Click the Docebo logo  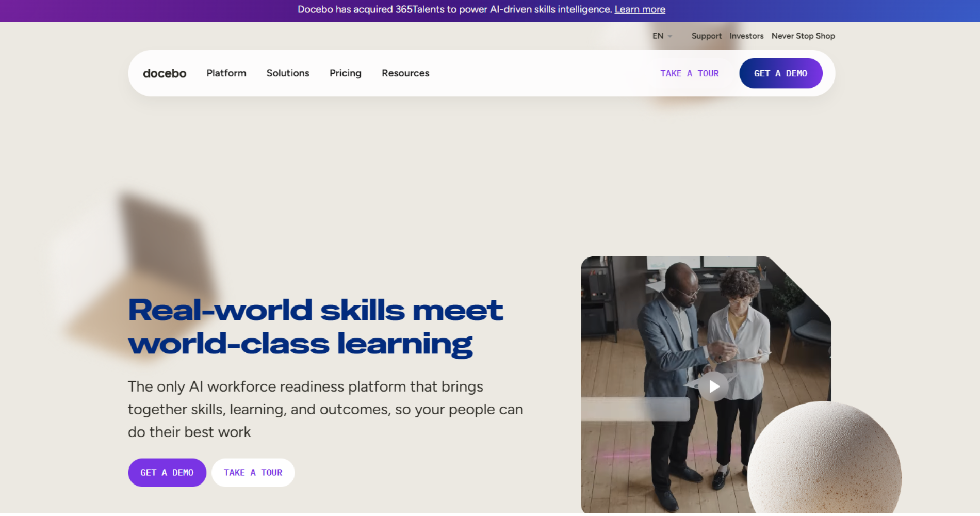[x=164, y=73]
